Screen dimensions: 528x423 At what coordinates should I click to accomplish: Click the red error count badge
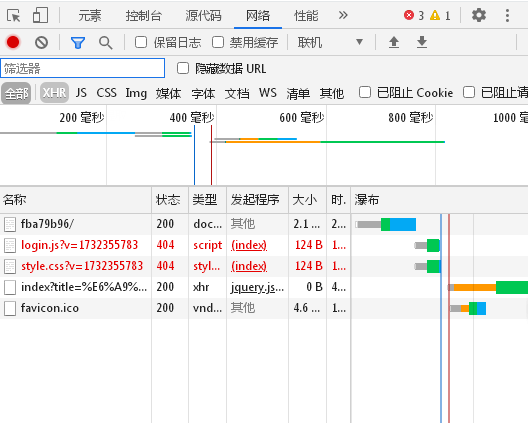(x=414, y=15)
